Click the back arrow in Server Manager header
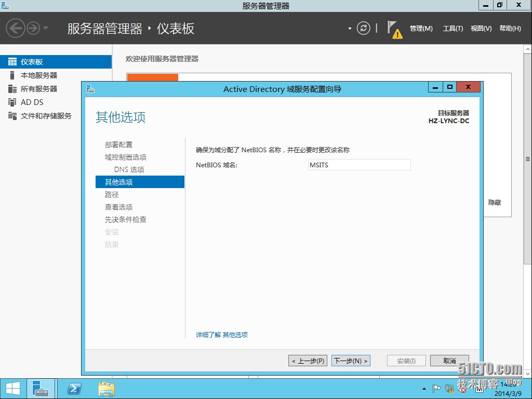532x399 pixels. [x=15, y=28]
